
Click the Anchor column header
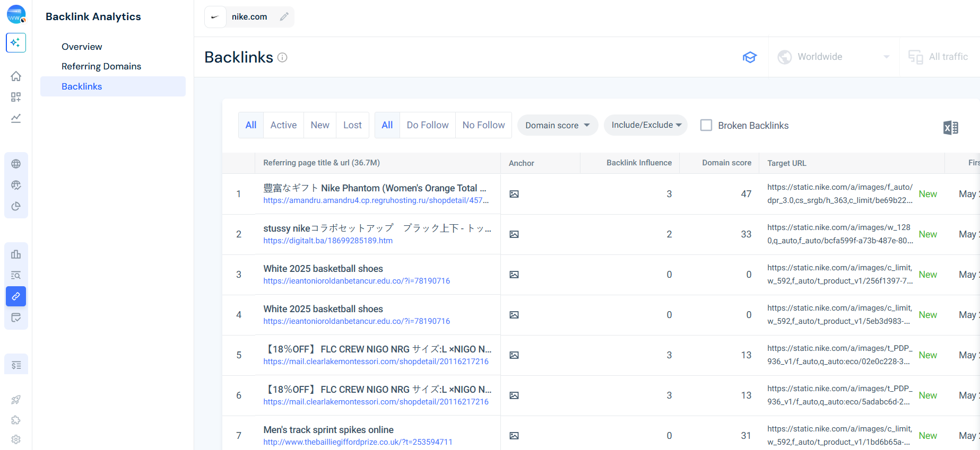[522, 163]
